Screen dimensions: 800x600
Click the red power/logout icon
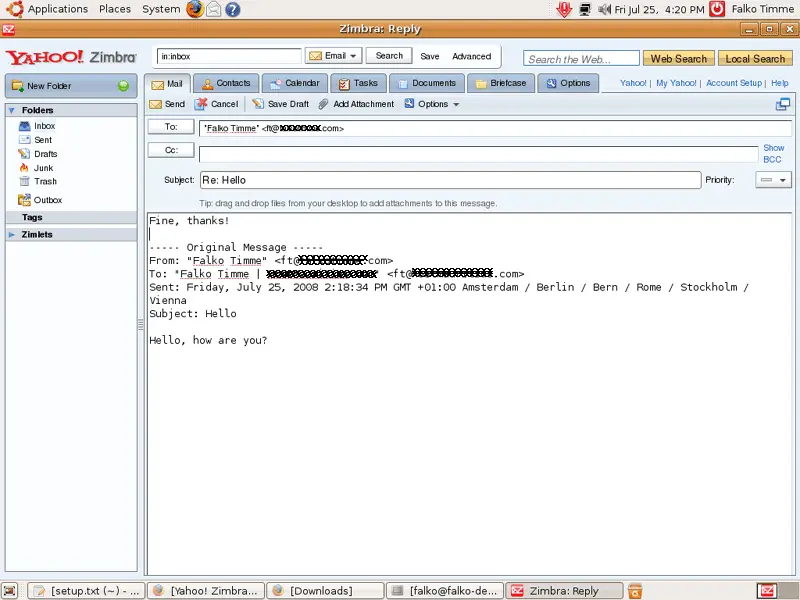(717, 9)
